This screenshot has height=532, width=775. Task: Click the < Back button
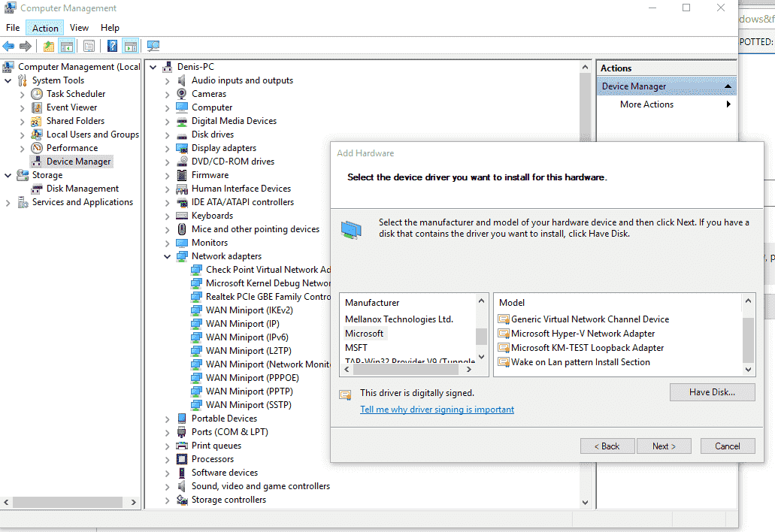607,446
